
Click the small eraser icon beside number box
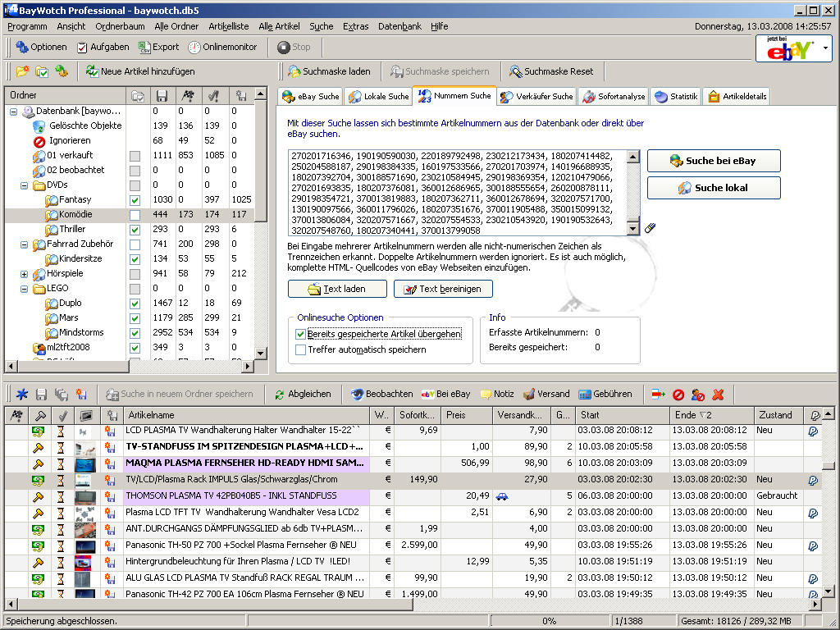coord(650,228)
